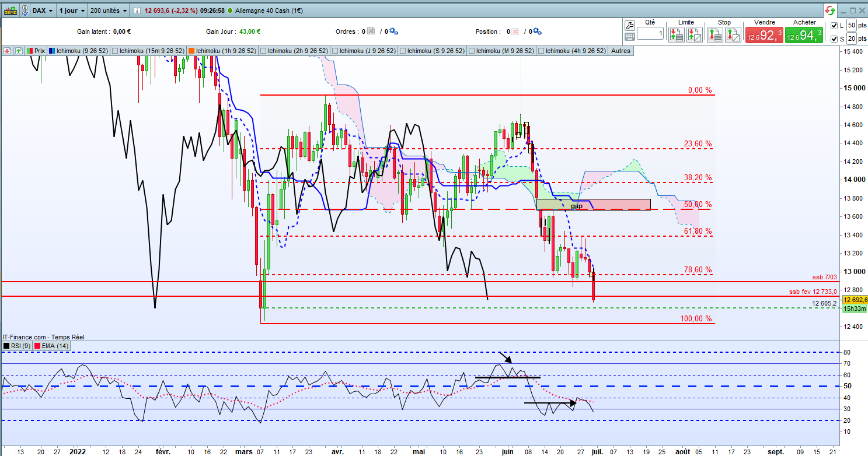Click the red-green refresh arrows icon

830,10
